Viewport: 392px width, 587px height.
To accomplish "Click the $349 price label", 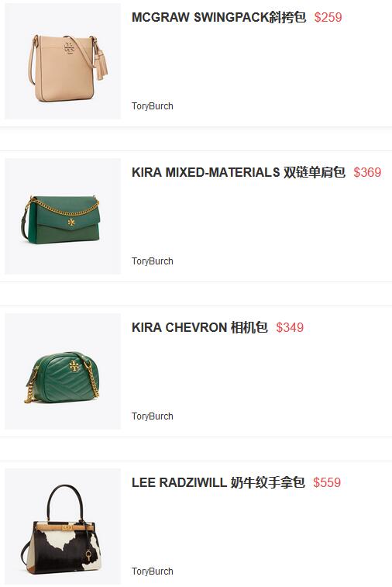I will [290, 327].
